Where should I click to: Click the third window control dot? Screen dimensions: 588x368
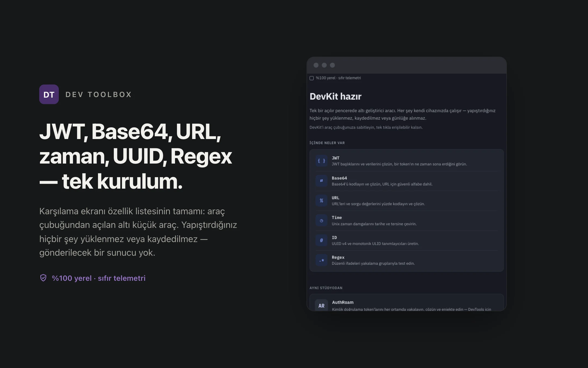coord(332,65)
